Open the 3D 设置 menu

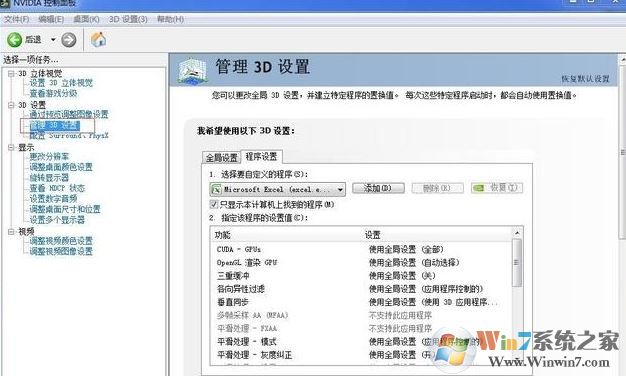128,19
